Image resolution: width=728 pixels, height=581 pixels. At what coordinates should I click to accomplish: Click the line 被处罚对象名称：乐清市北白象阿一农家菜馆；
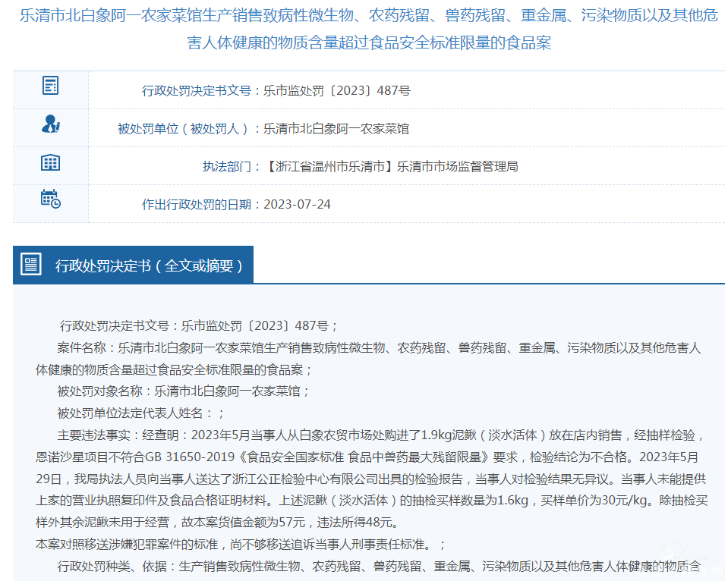[x=184, y=391]
